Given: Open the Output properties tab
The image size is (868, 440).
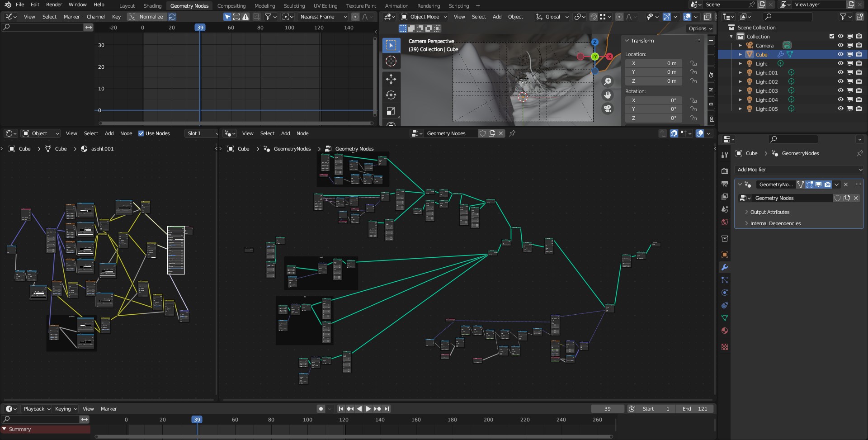Looking at the screenshot, I should point(725,184).
